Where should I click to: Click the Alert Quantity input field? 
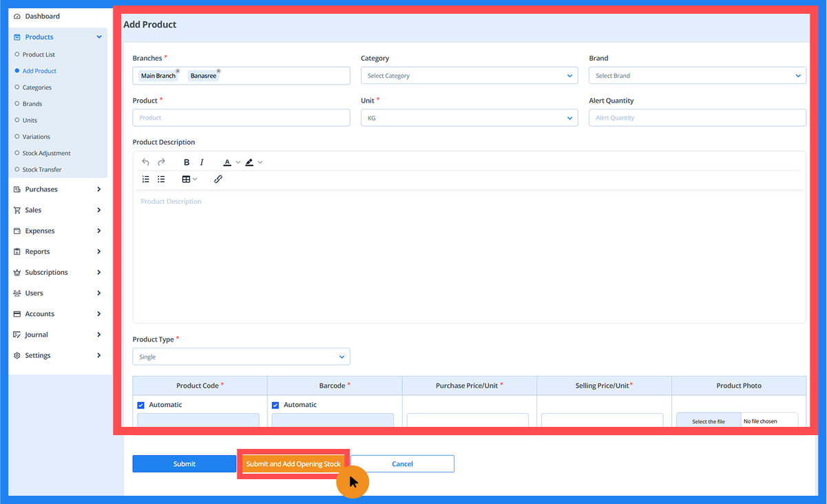tap(697, 118)
